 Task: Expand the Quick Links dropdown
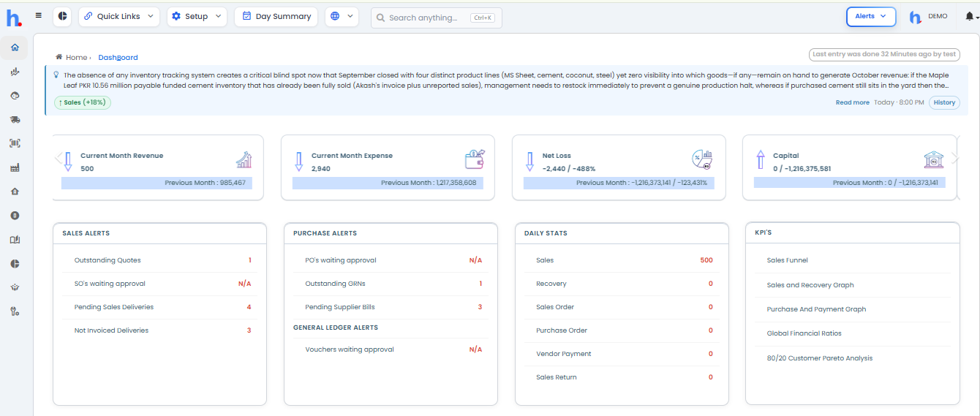pos(119,16)
